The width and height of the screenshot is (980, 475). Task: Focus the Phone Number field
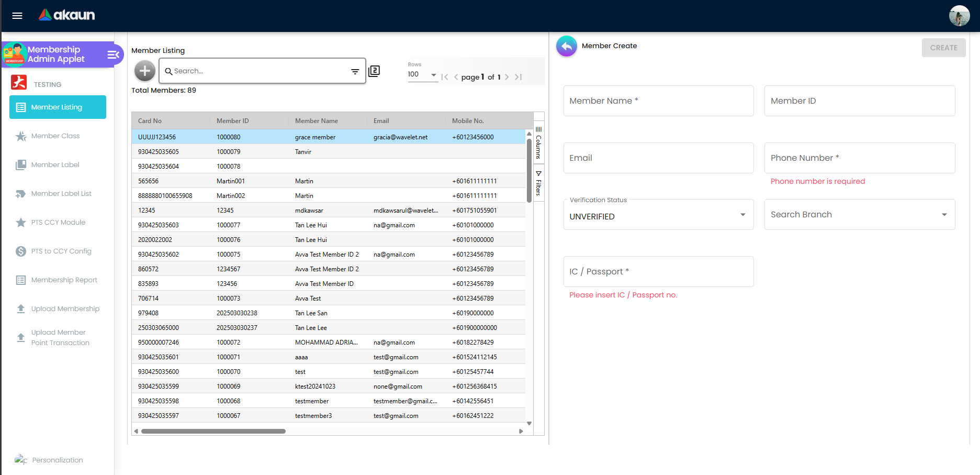click(860, 158)
